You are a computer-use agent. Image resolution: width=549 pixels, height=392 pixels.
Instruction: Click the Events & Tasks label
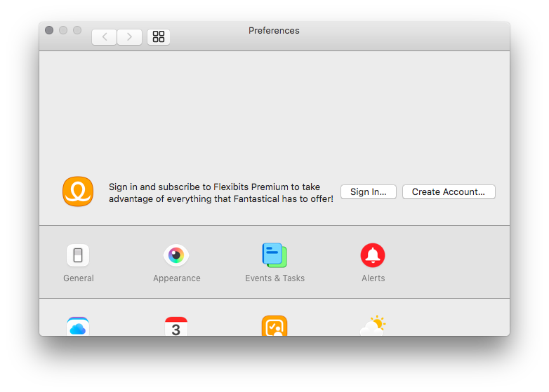pyautogui.click(x=274, y=278)
